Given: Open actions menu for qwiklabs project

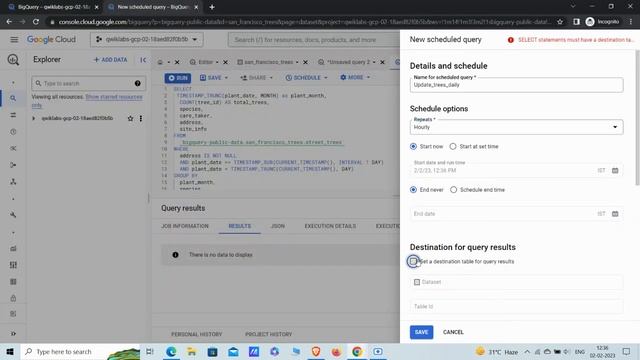Looking at the screenshot, I should 141,118.
